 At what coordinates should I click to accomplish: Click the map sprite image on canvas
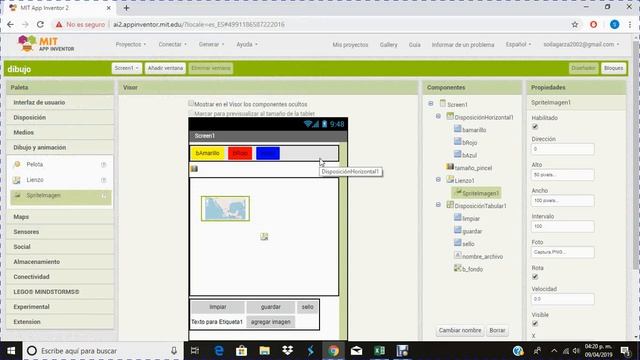tap(225, 209)
